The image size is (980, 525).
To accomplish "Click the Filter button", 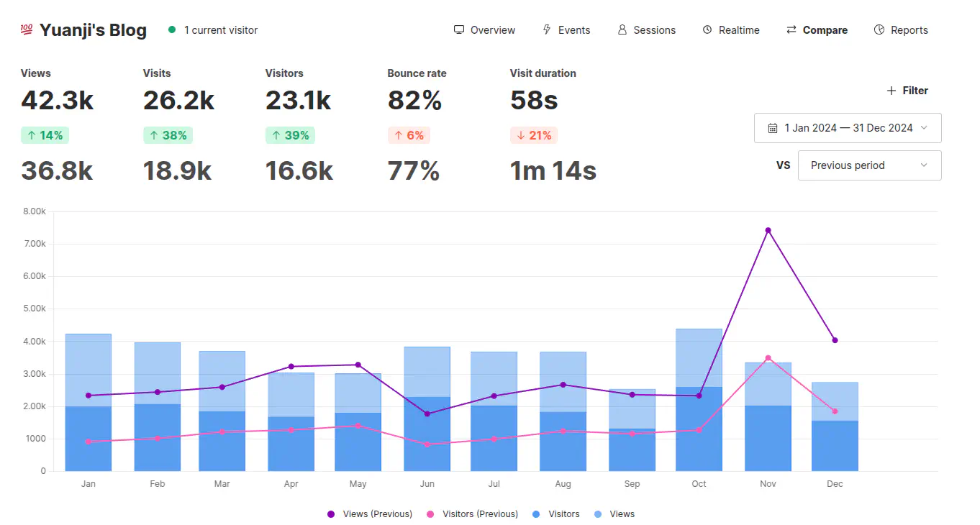I will pyautogui.click(x=907, y=91).
